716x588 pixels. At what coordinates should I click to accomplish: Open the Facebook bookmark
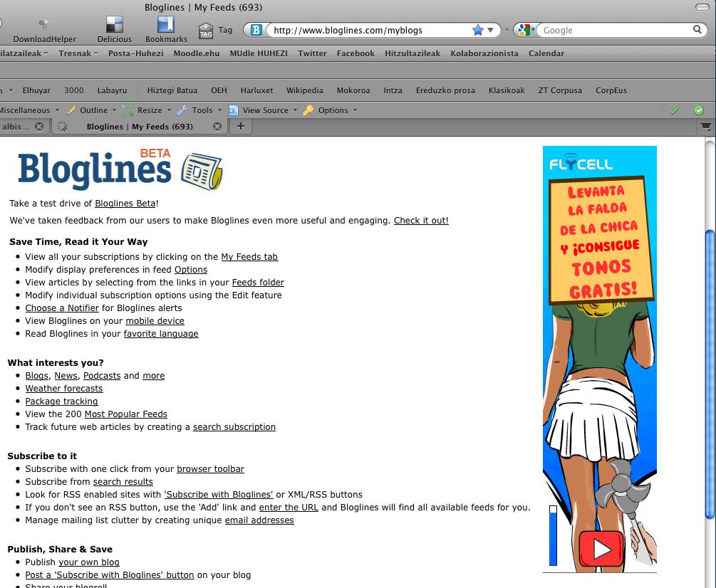tap(356, 53)
